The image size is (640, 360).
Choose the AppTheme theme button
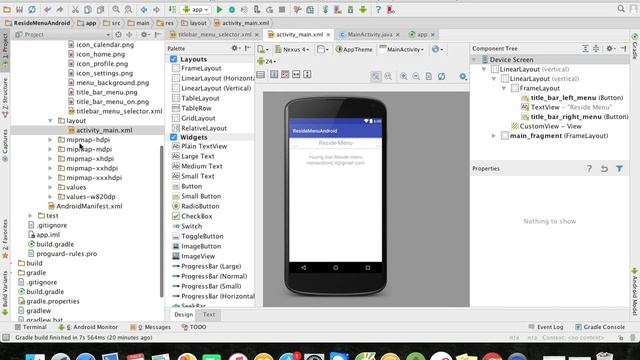click(x=353, y=49)
